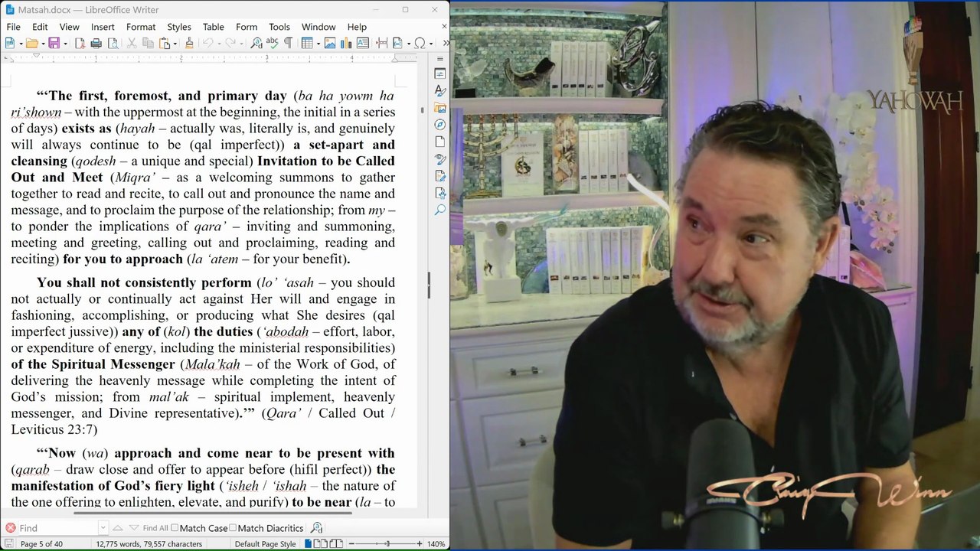Open the sidebar Navigator deck
Image resolution: width=980 pixels, height=551 pixels.
click(x=440, y=125)
